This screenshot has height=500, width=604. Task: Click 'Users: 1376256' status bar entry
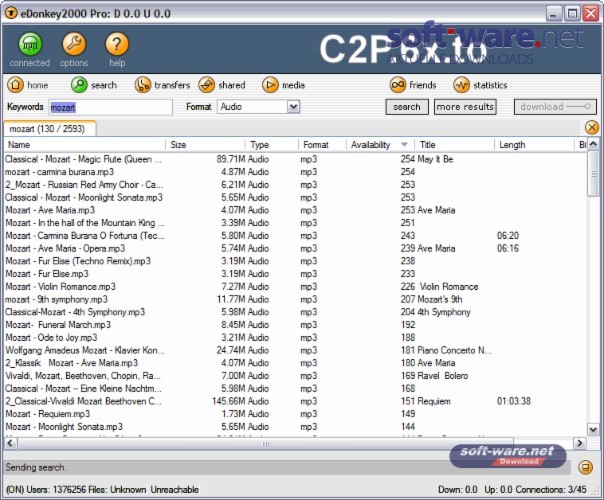(57, 490)
